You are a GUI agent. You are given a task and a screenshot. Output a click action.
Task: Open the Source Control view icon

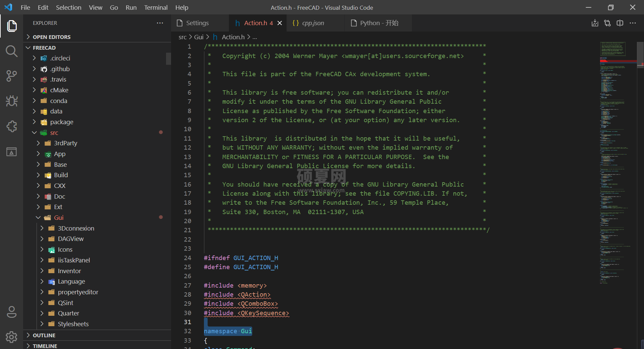tap(12, 76)
